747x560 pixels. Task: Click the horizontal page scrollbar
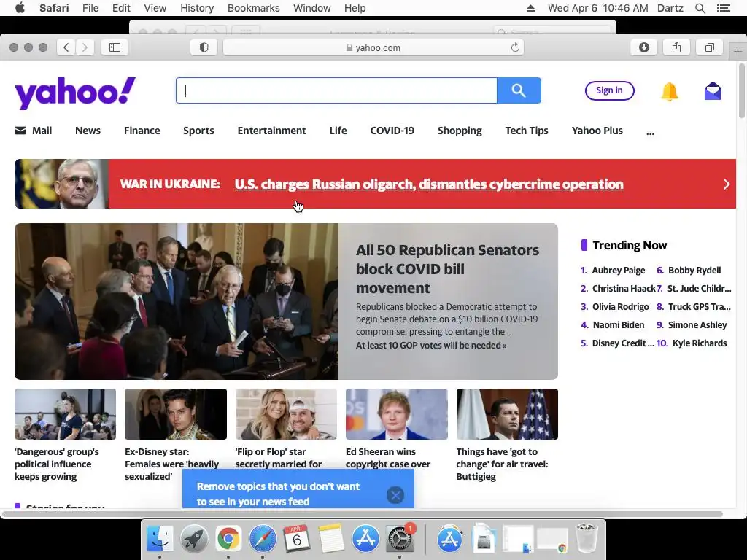tap(362, 514)
